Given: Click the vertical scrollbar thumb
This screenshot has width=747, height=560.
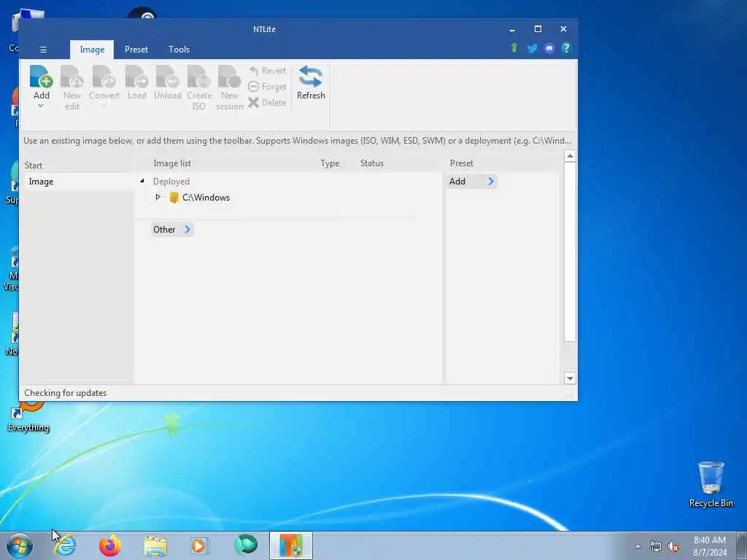Looking at the screenshot, I should (570, 252).
